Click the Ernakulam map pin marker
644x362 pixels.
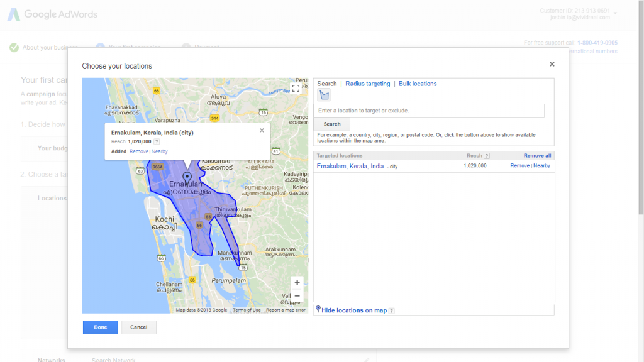pos(187,178)
